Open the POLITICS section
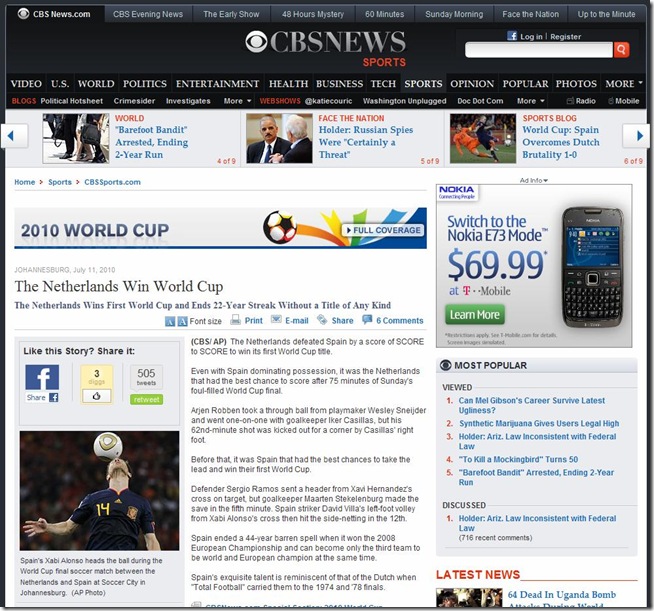Screen dimensions: 654x611 pos(145,84)
